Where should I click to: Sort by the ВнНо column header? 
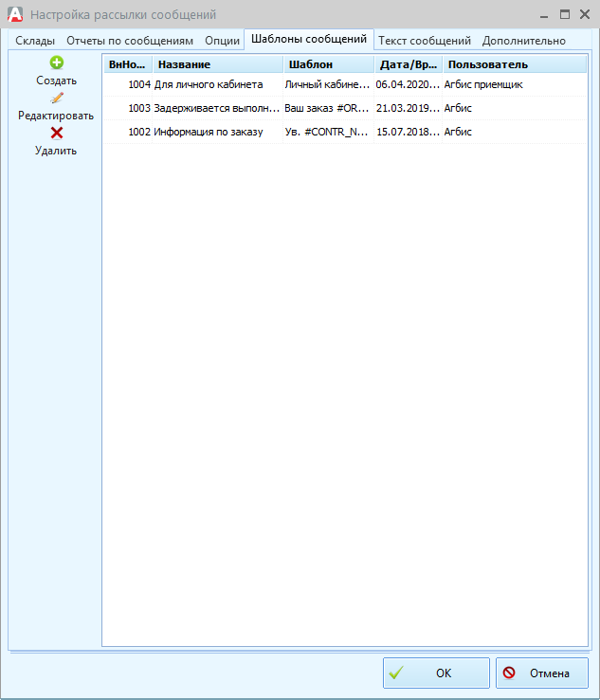(x=128, y=64)
